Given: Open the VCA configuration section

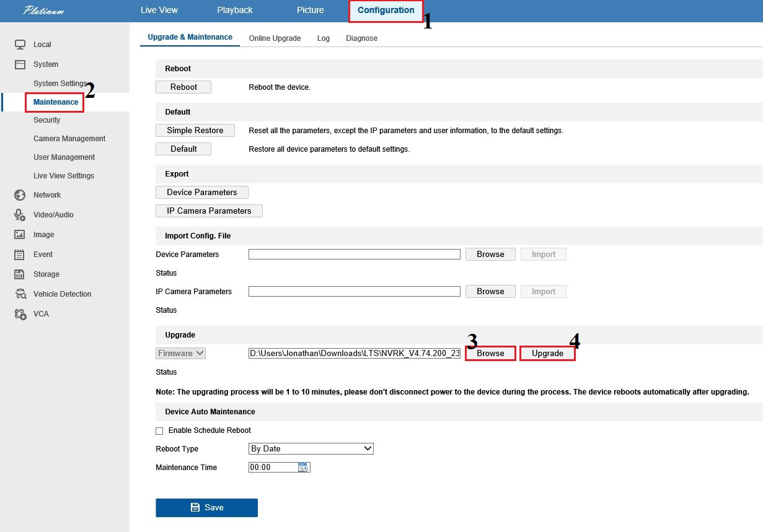Looking at the screenshot, I should point(40,313).
